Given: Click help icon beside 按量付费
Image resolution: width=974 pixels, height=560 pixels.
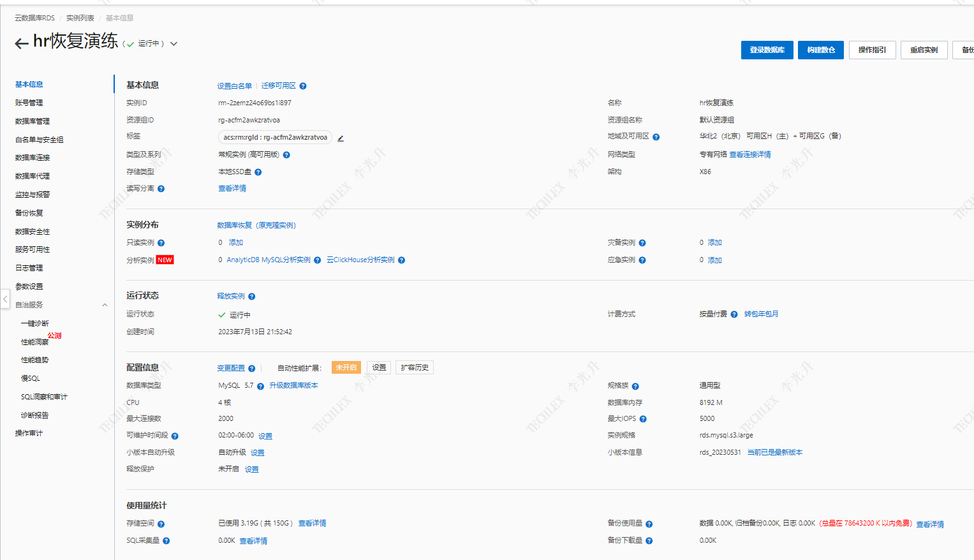Looking at the screenshot, I should click(x=734, y=314).
